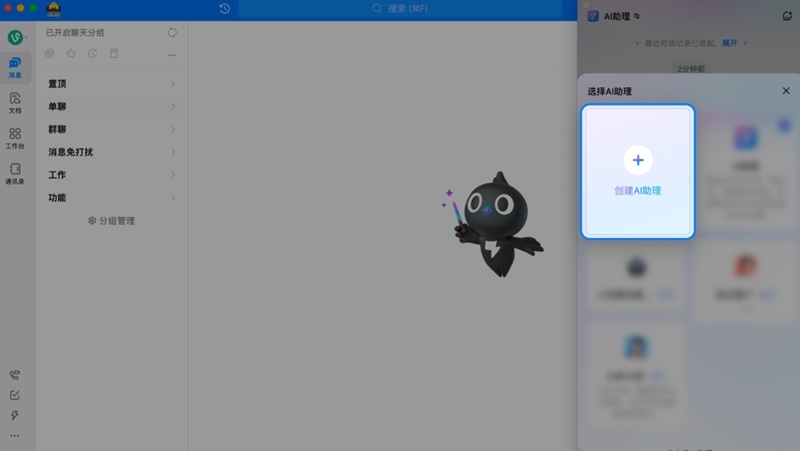800x451 pixels.
Task: Open 分组管理 group management
Action: tap(111, 221)
